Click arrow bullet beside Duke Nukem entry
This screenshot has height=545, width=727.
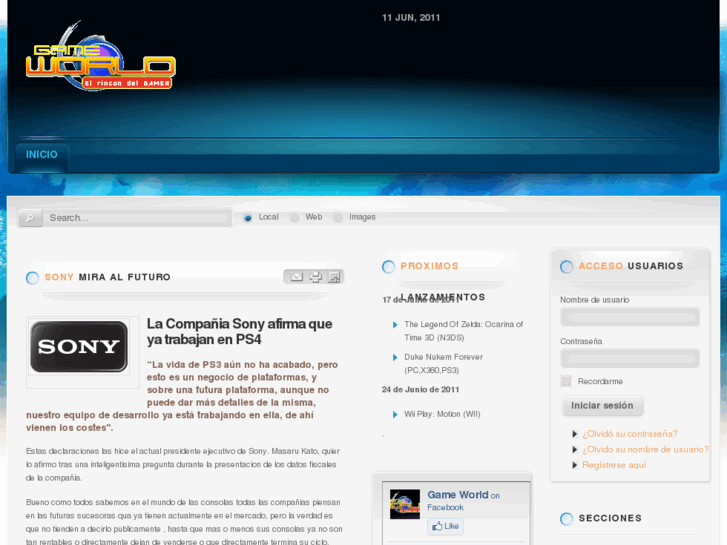click(x=395, y=357)
